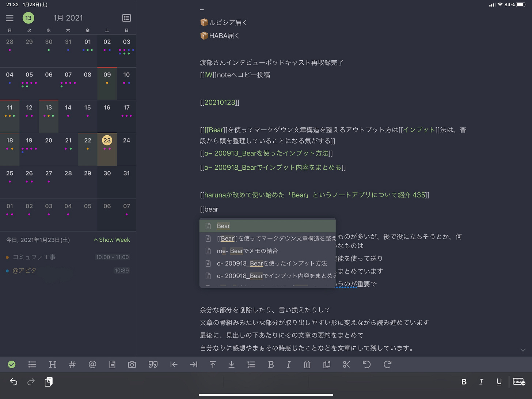Tap the green checkmark in editor toolbar
This screenshot has height=399, width=532.
(12, 364)
